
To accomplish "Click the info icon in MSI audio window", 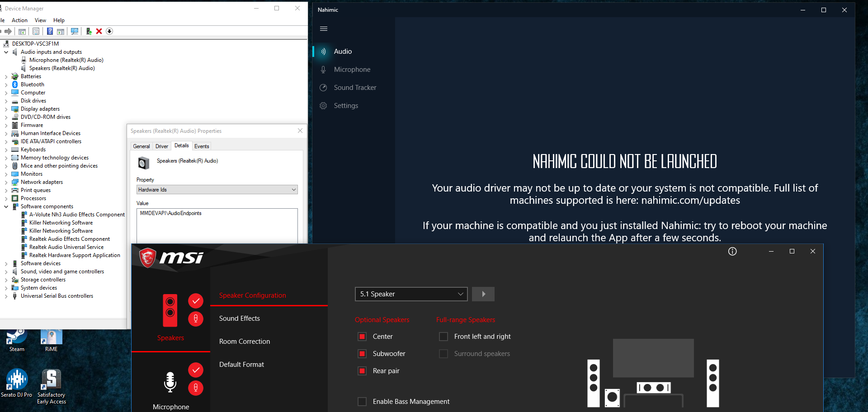I will pyautogui.click(x=732, y=251).
